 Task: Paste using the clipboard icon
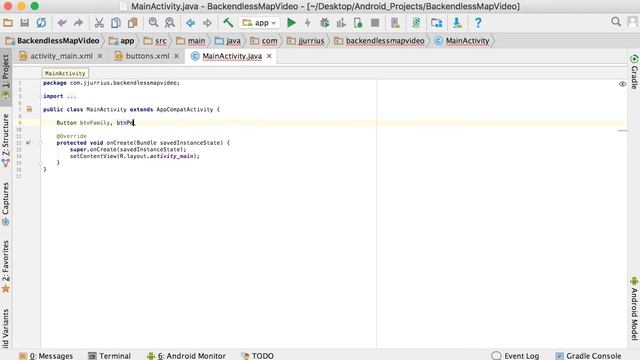132,23
